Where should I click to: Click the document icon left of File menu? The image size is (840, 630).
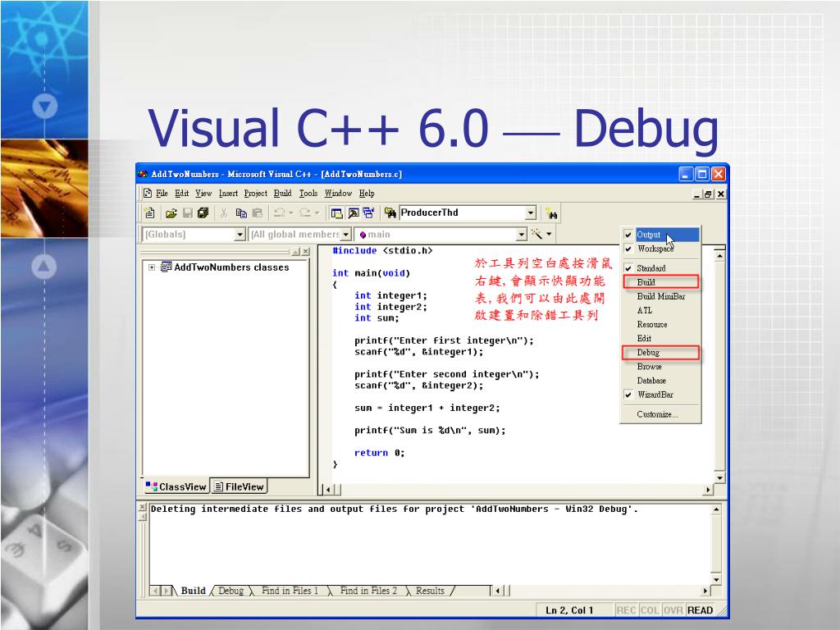(x=148, y=194)
